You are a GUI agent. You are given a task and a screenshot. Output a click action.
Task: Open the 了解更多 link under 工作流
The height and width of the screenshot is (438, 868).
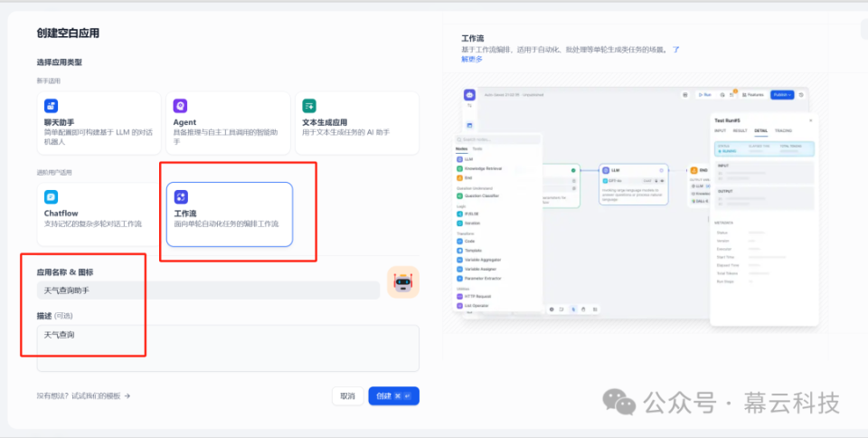[x=471, y=59]
